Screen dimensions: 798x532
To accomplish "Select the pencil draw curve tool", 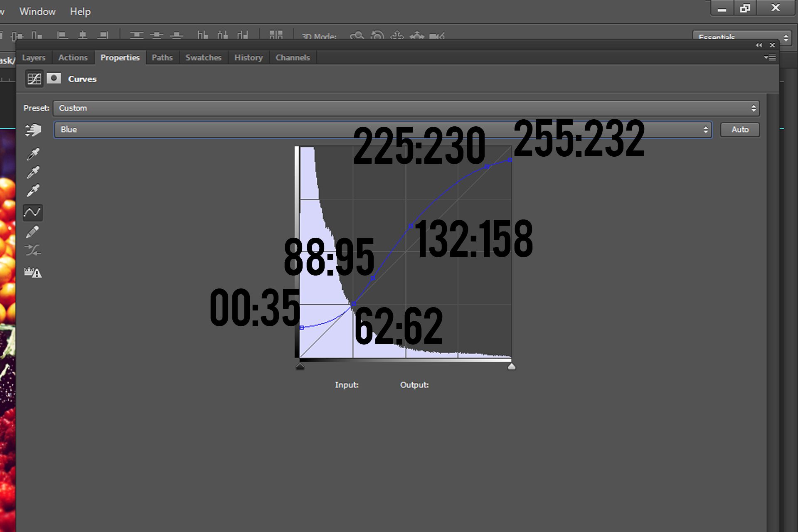I will point(33,232).
